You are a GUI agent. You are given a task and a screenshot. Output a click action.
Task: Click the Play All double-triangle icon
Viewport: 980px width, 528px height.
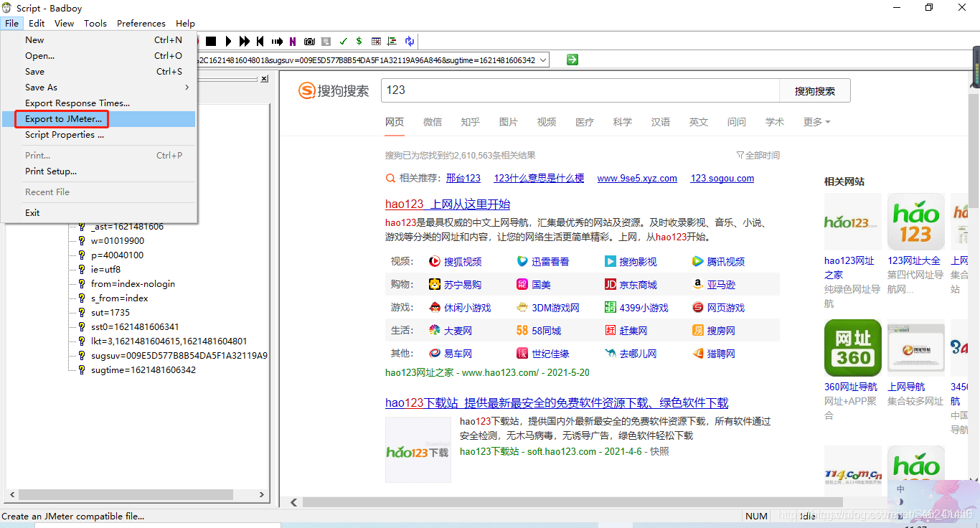245,42
